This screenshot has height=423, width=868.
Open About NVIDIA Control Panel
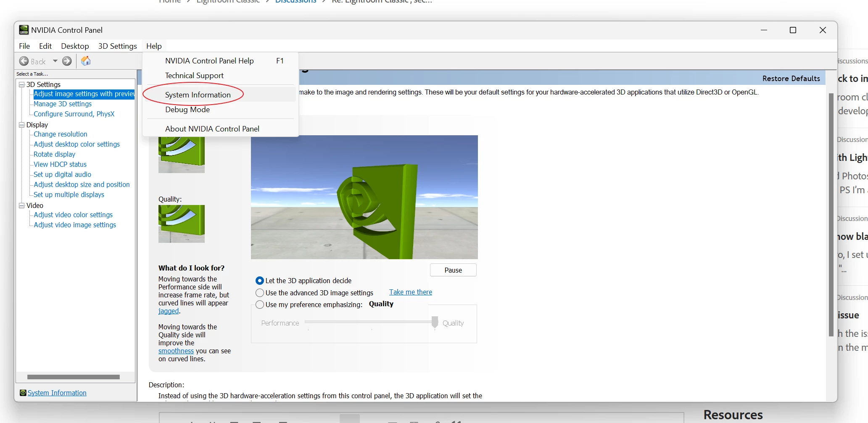point(221,129)
